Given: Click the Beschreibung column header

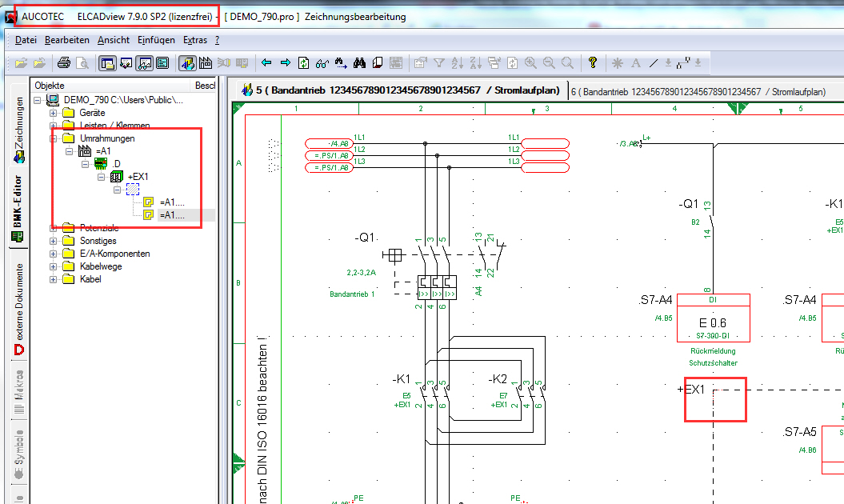Looking at the screenshot, I should click(205, 86).
